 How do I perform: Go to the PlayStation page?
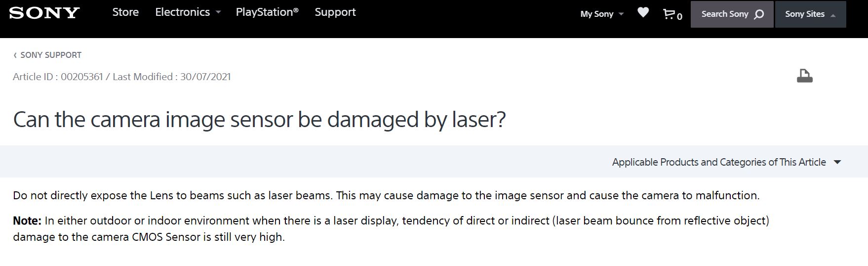(x=267, y=12)
